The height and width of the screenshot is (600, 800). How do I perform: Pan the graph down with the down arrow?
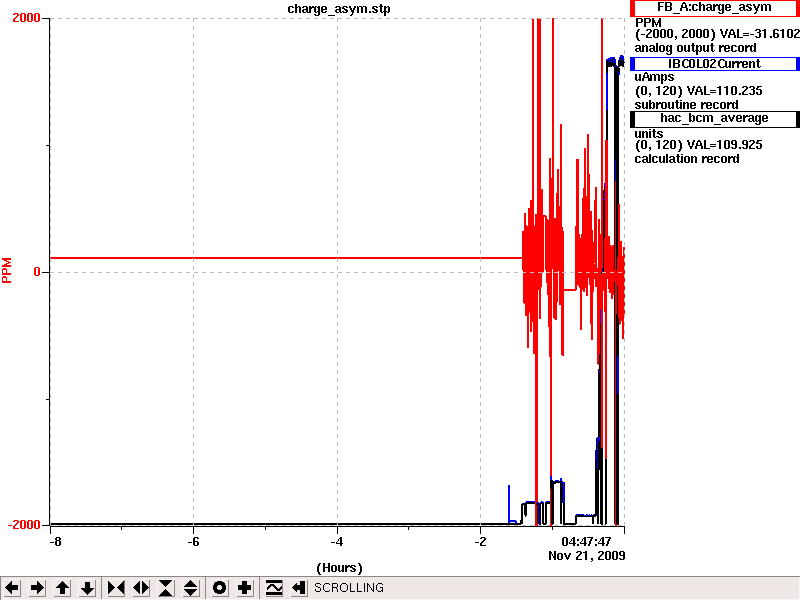[x=88, y=588]
